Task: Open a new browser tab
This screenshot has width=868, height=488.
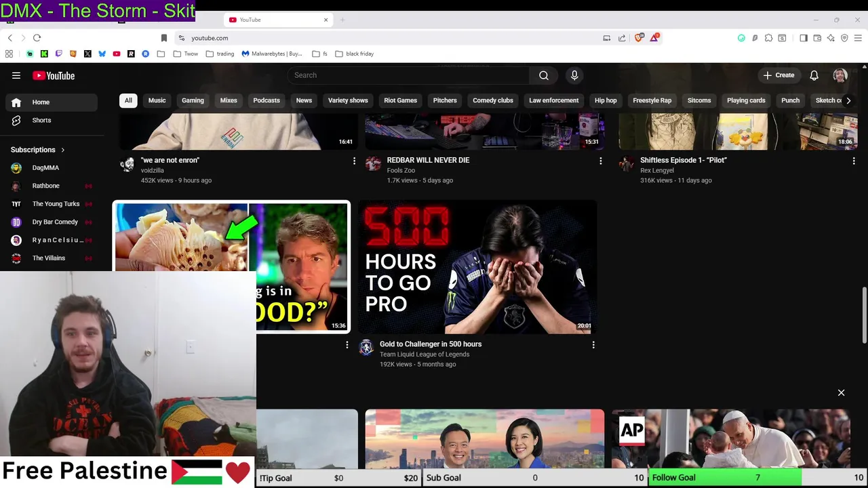Action: [x=342, y=20]
